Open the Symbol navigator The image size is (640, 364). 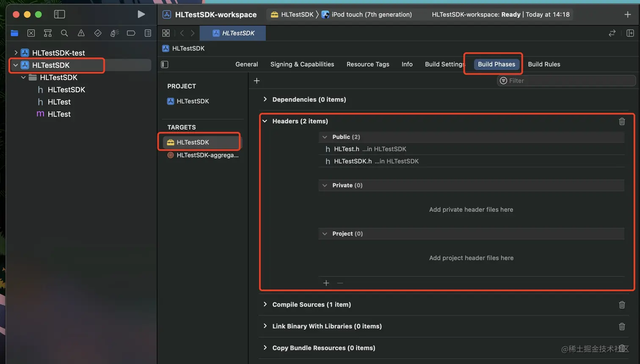[48, 33]
